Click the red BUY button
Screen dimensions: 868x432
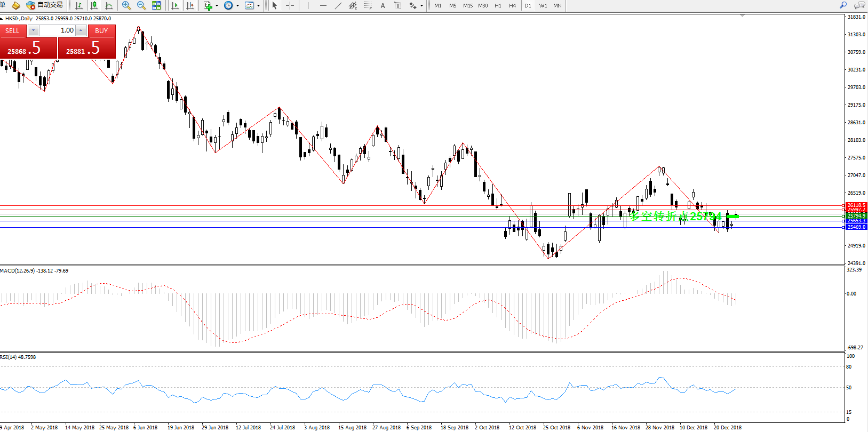(101, 31)
